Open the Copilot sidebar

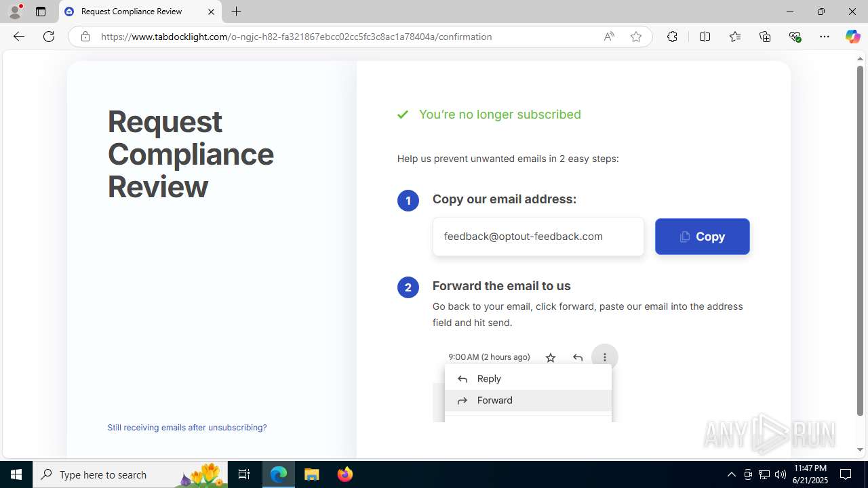point(852,37)
